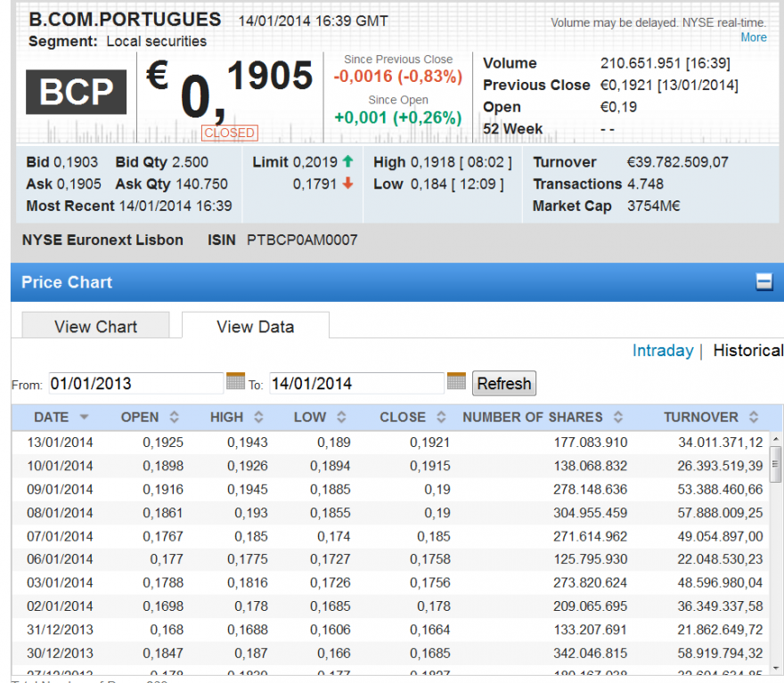
Task: Click the Bid Qty value 2.500
Action: coord(190,162)
